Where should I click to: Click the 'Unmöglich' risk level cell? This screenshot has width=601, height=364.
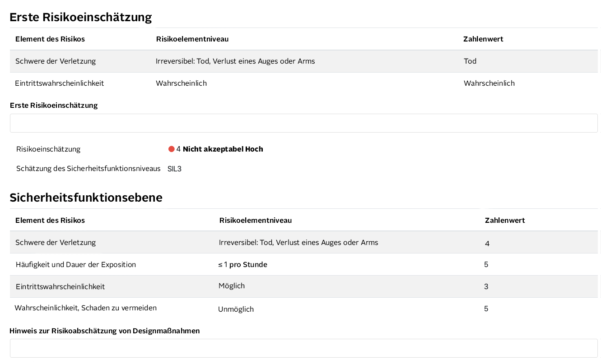[236, 309]
